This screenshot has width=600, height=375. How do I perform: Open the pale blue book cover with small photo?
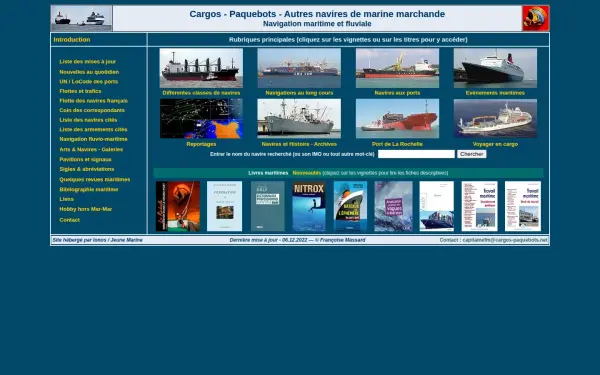(225, 206)
